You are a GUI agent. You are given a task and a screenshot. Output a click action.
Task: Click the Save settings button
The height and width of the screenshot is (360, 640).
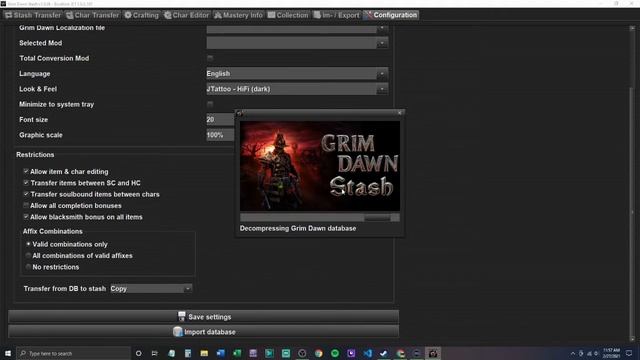(203, 317)
